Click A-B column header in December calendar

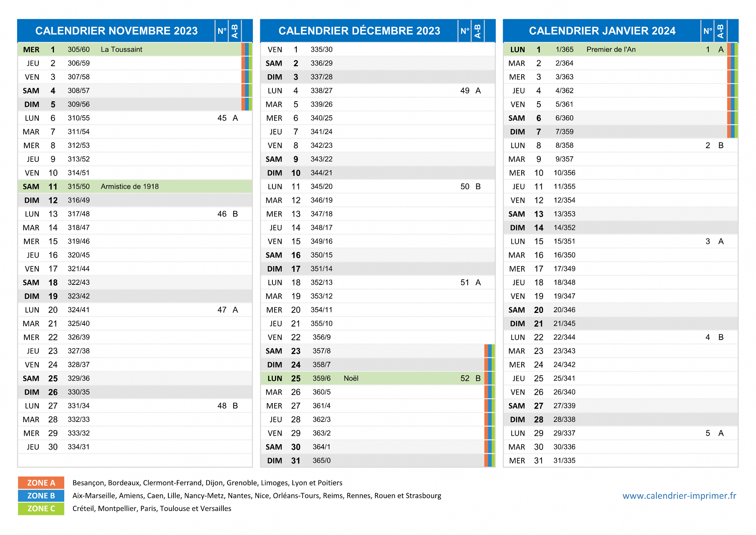tap(478, 31)
